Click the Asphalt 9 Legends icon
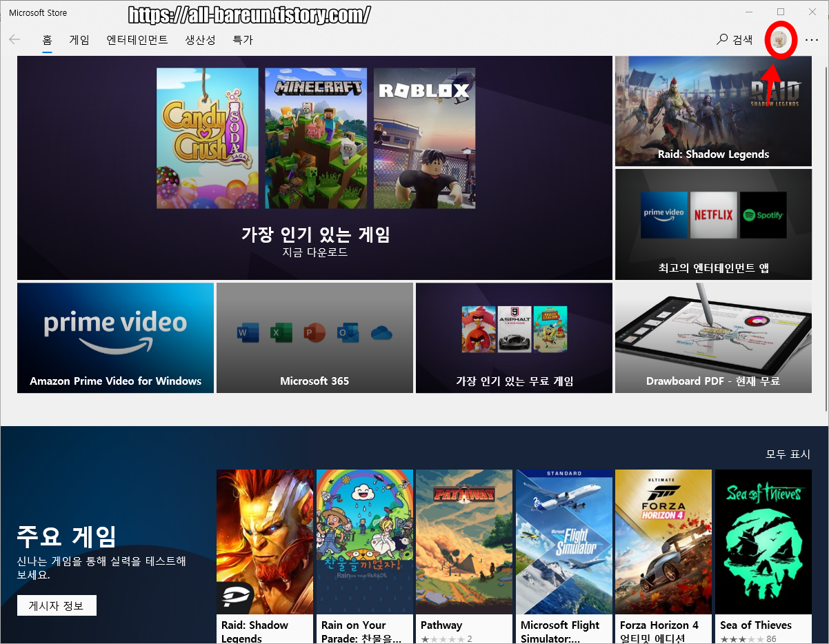 (x=515, y=329)
